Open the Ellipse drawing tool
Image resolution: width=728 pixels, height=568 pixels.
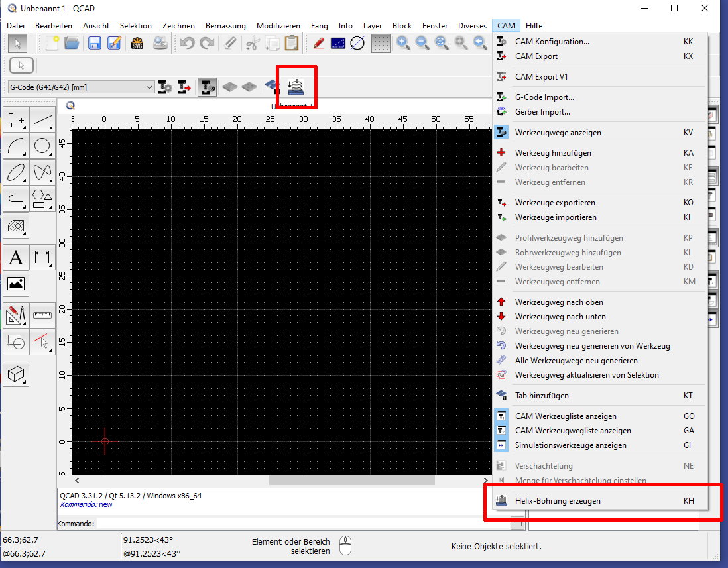16,172
